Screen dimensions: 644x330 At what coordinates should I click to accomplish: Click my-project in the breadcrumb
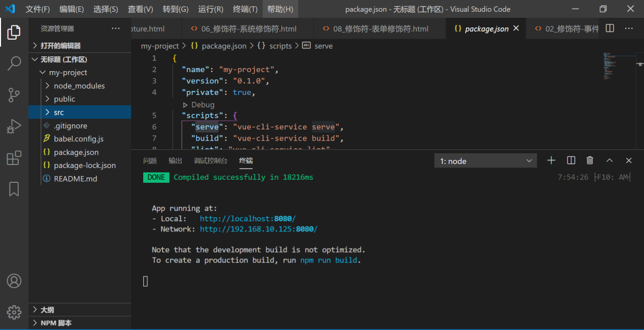click(160, 46)
